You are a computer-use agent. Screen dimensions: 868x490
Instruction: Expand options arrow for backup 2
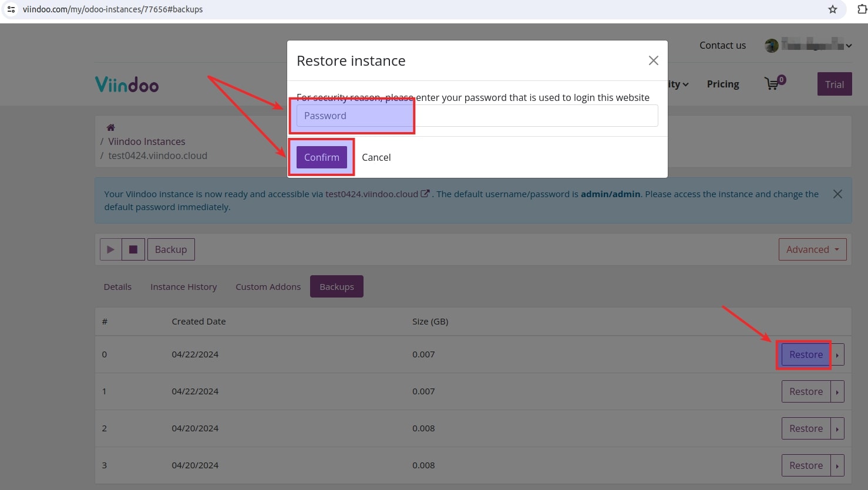(x=837, y=428)
